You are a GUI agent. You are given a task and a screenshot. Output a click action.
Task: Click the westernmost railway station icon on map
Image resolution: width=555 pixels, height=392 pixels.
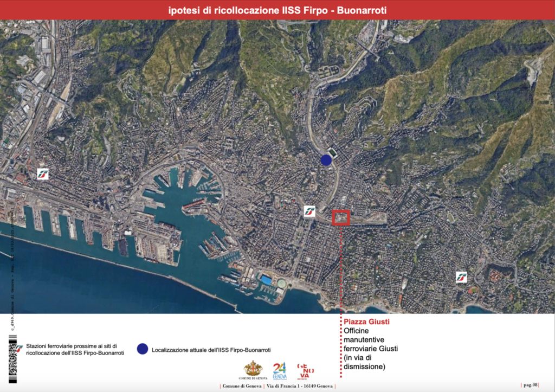(42, 174)
